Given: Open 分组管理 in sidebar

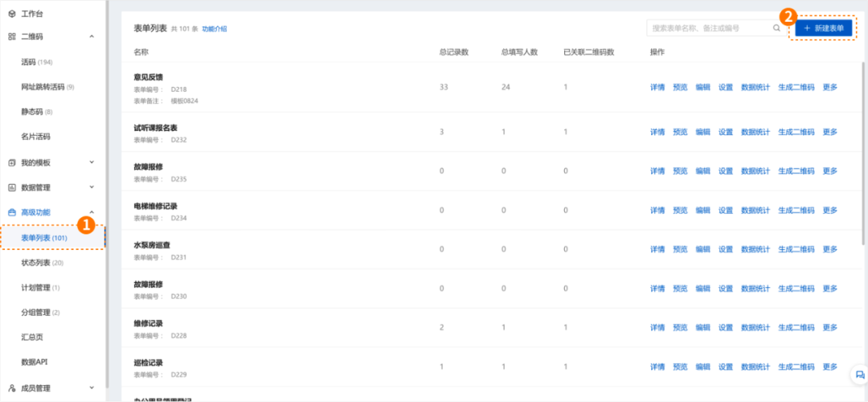Looking at the screenshot, I should tap(40, 312).
